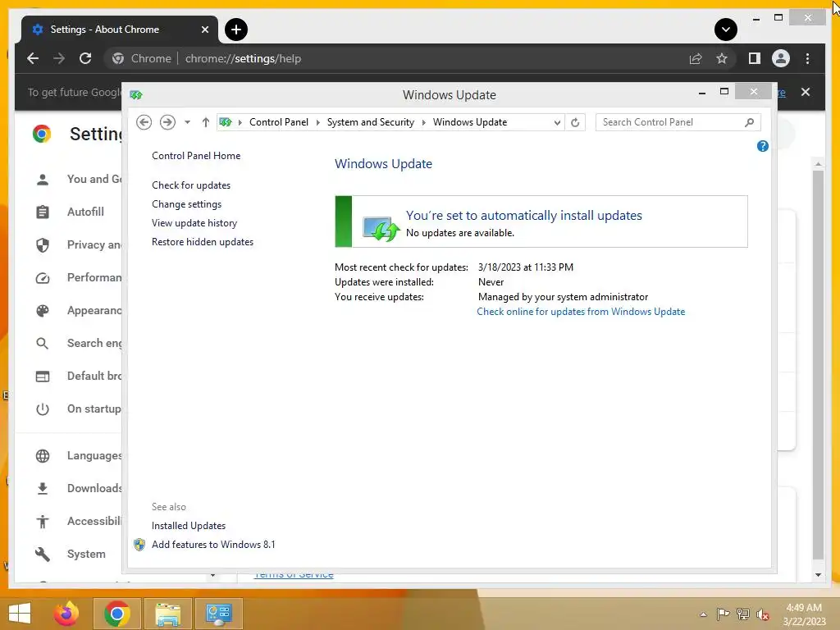The width and height of the screenshot is (840, 630).
Task: Toggle Chrome side panel
Action: (x=755, y=58)
